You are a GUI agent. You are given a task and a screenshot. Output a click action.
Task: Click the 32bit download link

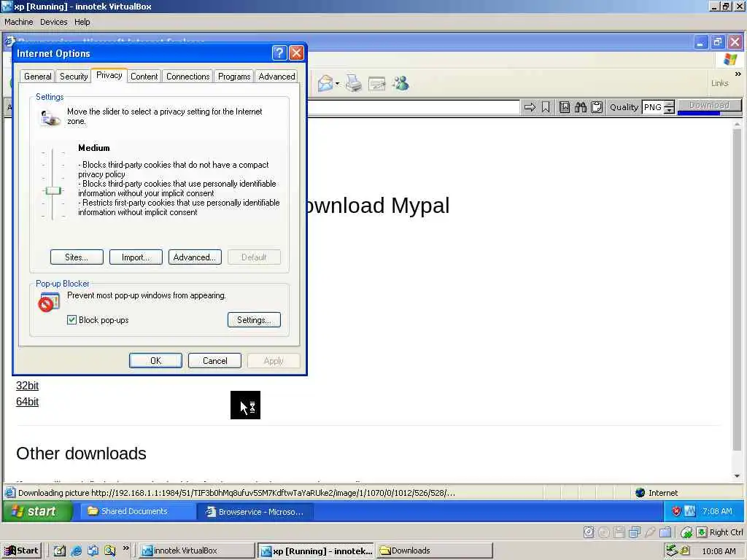(x=27, y=386)
